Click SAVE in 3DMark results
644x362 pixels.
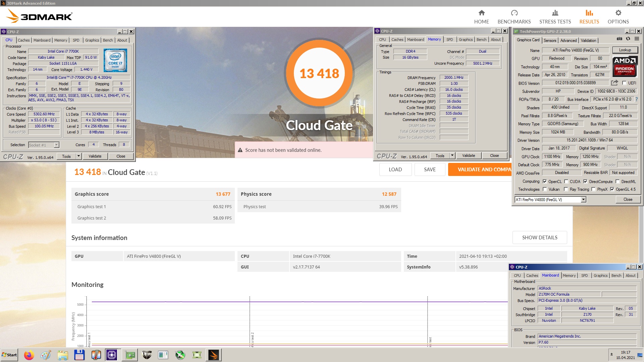(430, 169)
